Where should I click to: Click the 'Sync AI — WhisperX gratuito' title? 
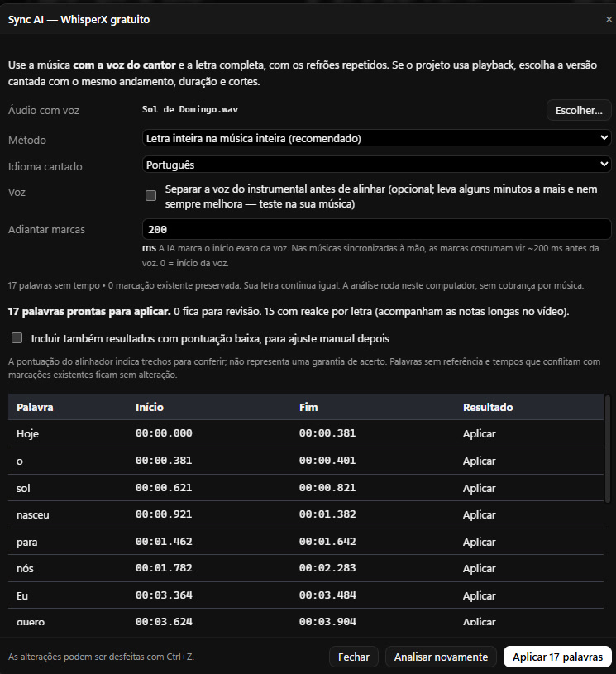click(79, 19)
